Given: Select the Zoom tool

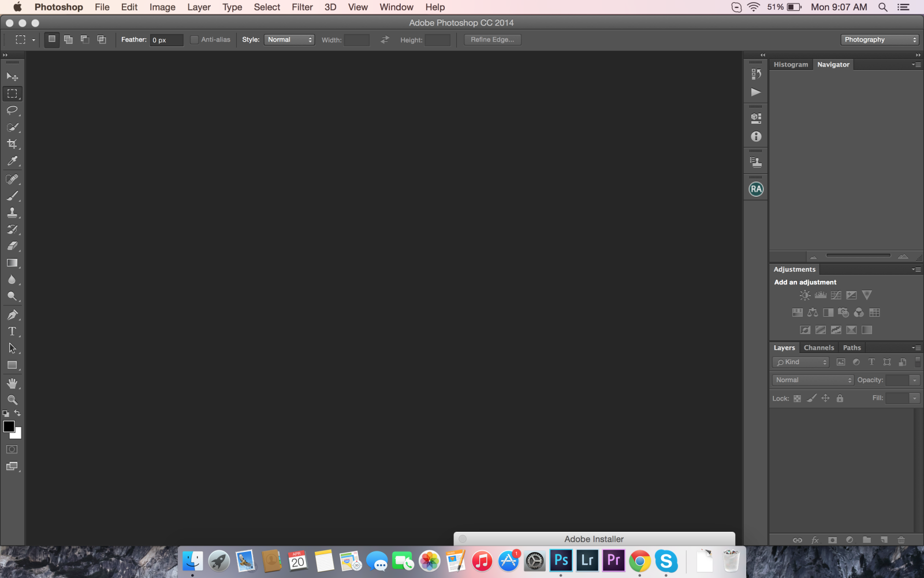Looking at the screenshot, I should (12, 400).
